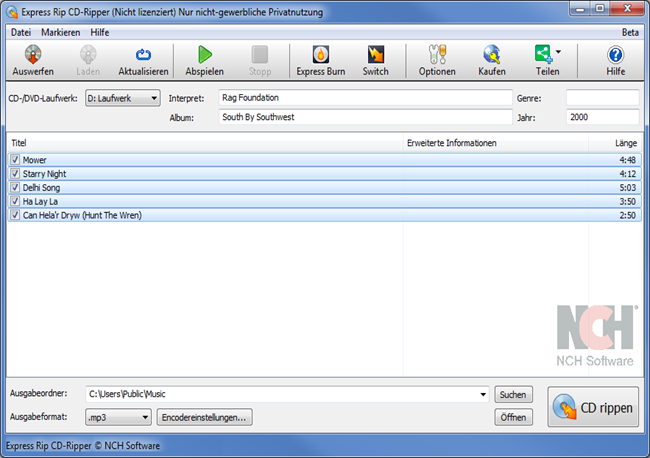Click the Öffnen folder button
Image resolution: width=650 pixels, height=458 pixels.
513,417
